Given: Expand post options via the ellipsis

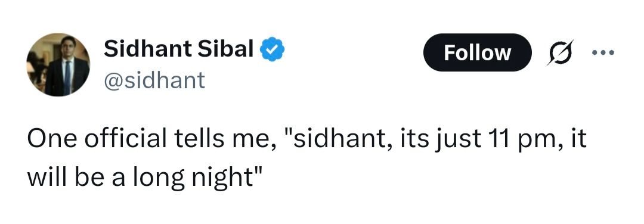Looking at the screenshot, I should tap(603, 52).
